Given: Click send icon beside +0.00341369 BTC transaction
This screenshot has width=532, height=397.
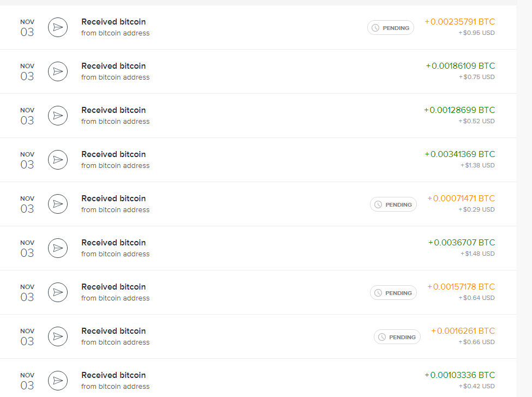Looking at the screenshot, I should click(x=58, y=160).
